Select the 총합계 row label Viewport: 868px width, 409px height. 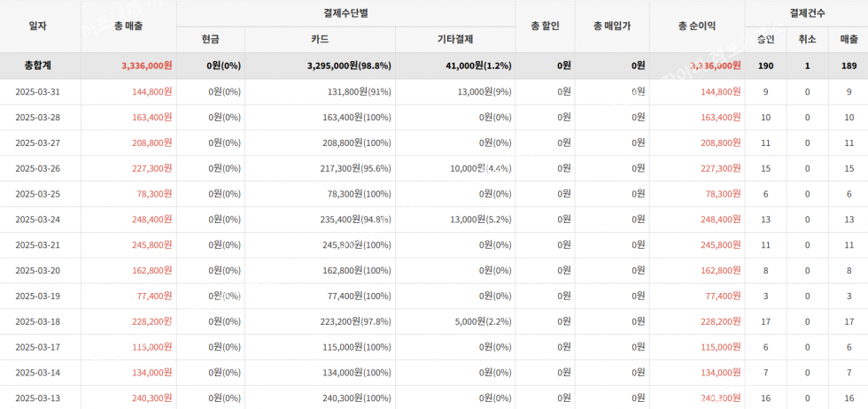pyautogui.click(x=37, y=66)
